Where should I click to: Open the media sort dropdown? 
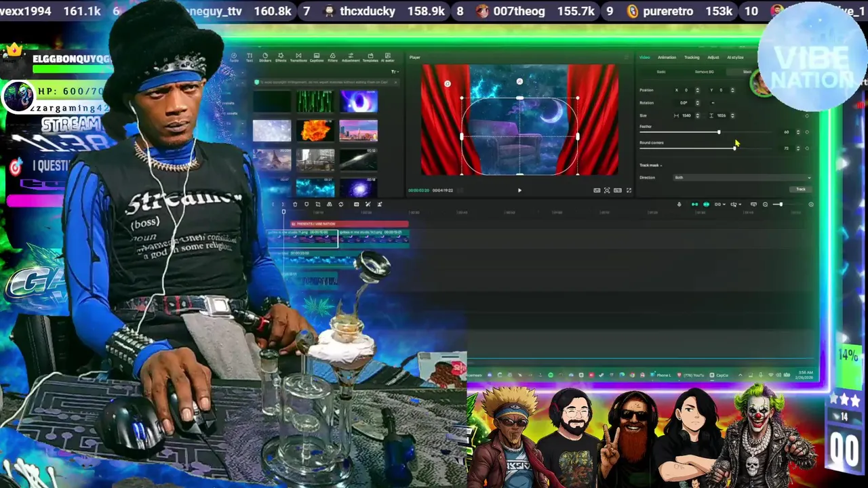point(395,72)
